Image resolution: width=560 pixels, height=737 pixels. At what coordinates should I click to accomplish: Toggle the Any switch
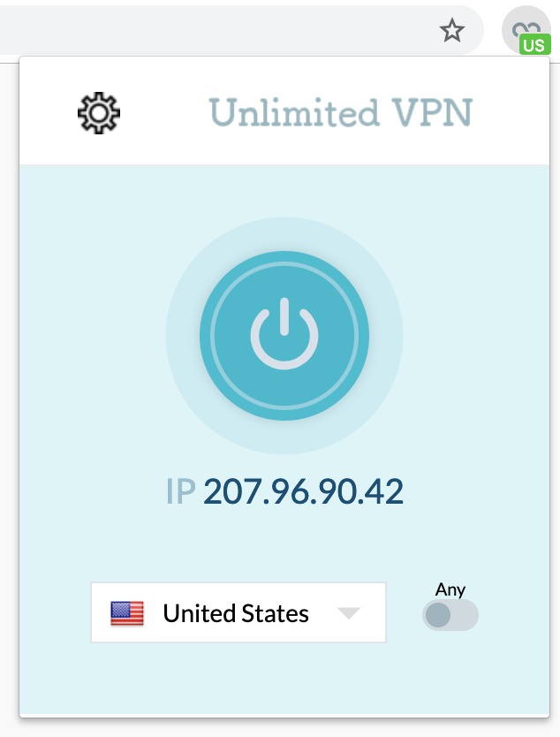coord(450,615)
